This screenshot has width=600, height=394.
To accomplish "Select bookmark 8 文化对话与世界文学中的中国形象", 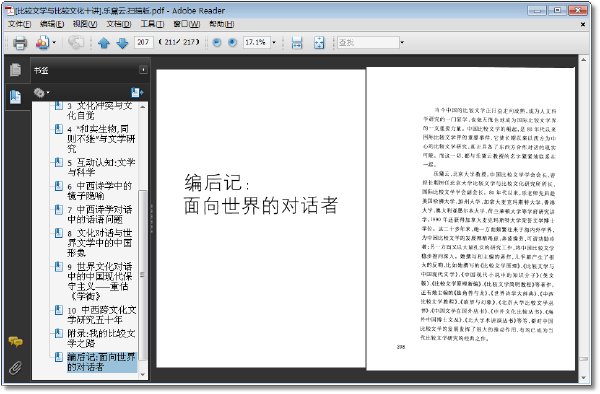I will click(99, 243).
